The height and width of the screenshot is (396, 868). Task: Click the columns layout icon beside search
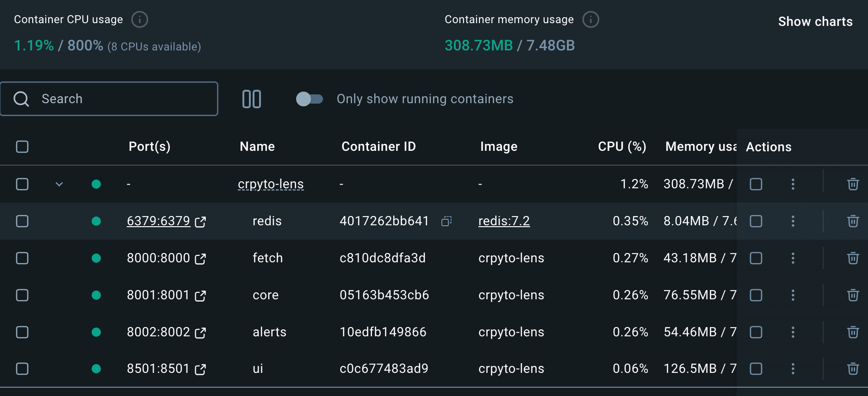tap(252, 99)
